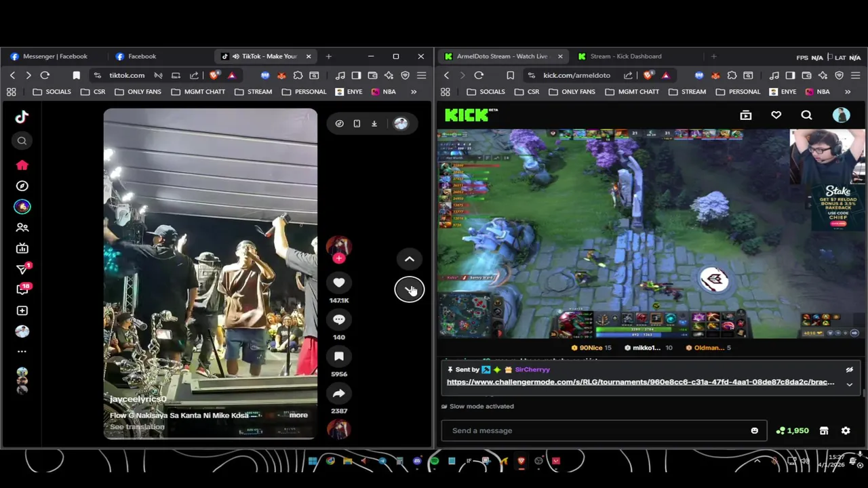Viewport: 868px width, 488px height.
Task: Focus the kick.com/armeldoto address bar
Action: click(x=576, y=75)
